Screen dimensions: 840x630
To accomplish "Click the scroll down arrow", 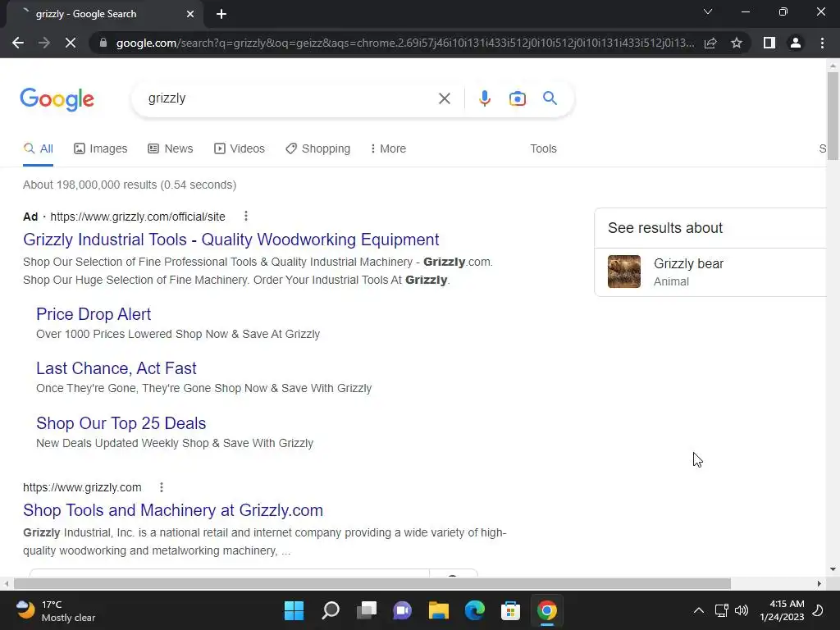I will tap(833, 569).
